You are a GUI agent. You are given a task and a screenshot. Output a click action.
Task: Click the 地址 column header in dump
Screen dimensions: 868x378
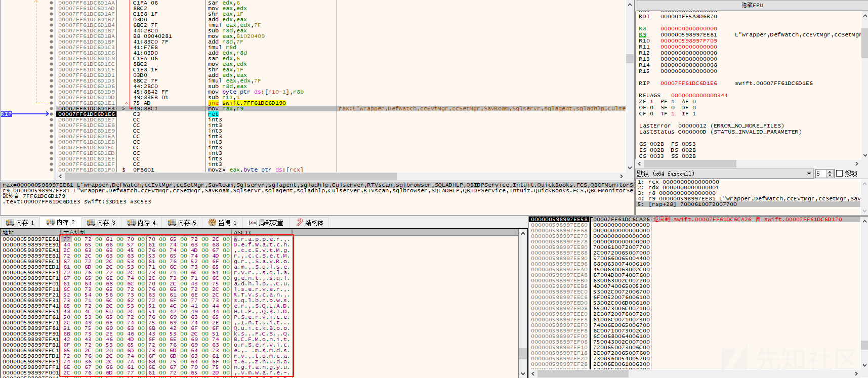pyautogui.click(x=31, y=232)
